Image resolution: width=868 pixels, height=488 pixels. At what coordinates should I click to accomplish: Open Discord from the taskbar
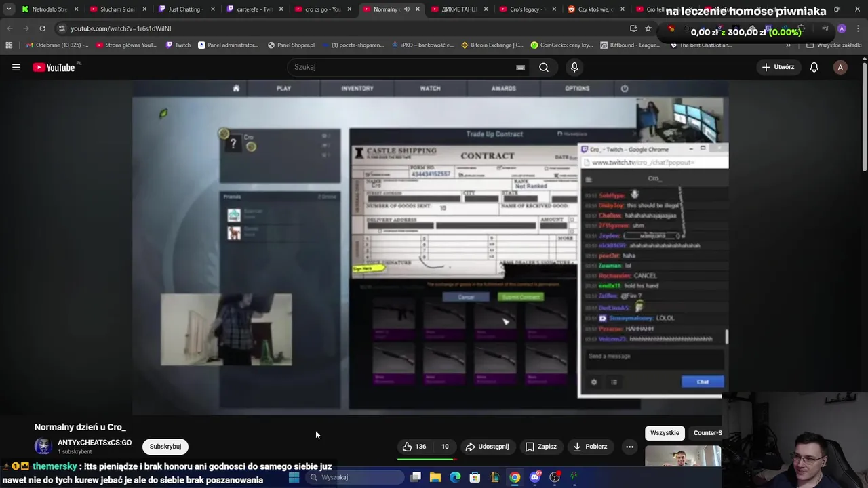pyautogui.click(x=535, y=477)
